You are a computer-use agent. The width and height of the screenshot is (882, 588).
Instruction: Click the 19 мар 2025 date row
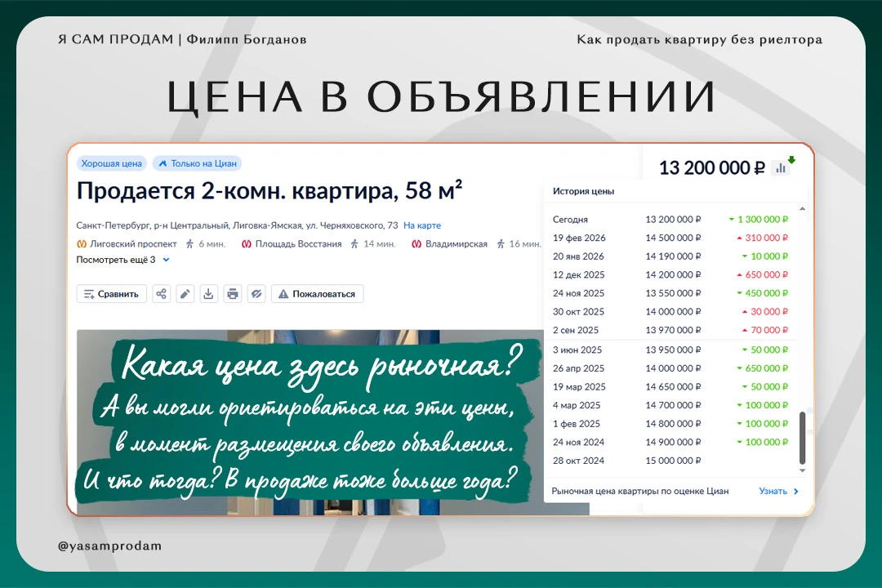pos(670,386)
